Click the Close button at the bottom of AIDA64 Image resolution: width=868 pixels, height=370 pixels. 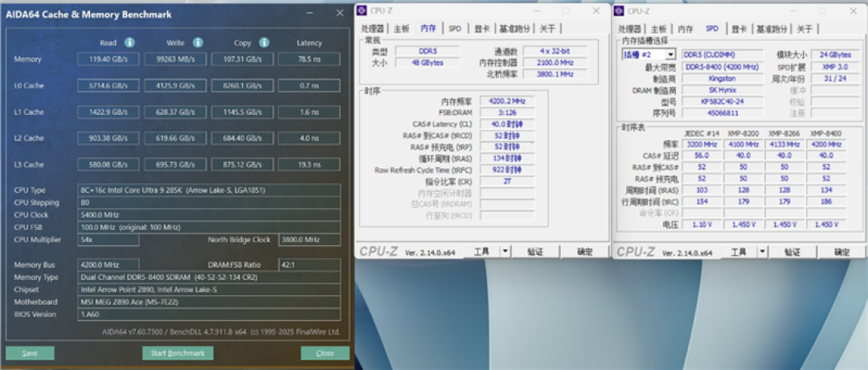click(x=325, y=353)
